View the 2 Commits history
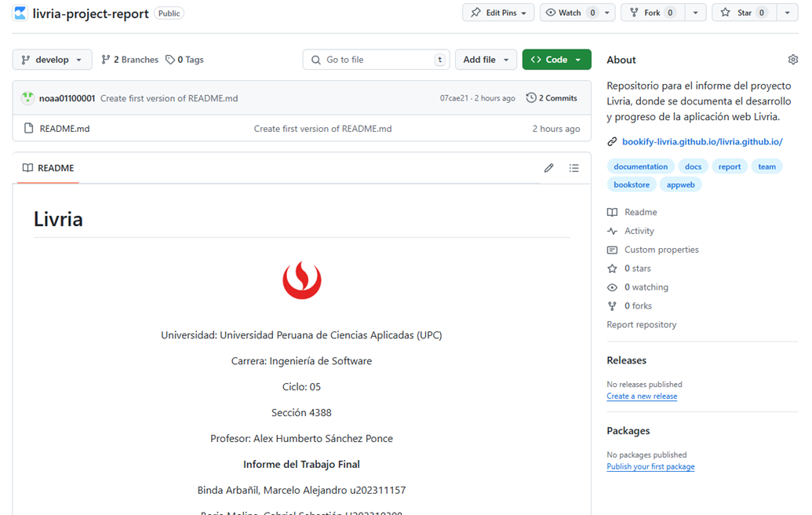Screen dimensions: 812x515 [x=552, y=98]
